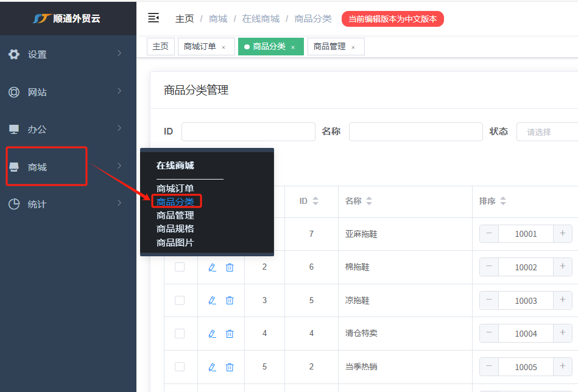Open 商品管理 in the flyout menu
This screenshot has width=578, height=392.
[x=175, y=215]
